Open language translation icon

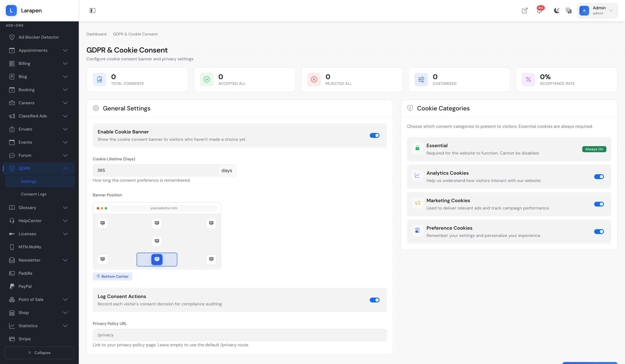(x=568, y=10)
